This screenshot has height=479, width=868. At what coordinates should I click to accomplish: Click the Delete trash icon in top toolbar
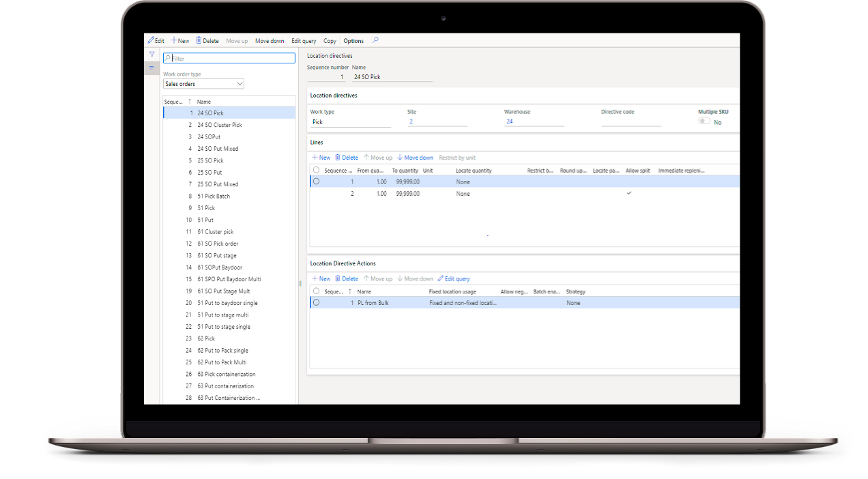pyautogui.click(x=199, y=41)
